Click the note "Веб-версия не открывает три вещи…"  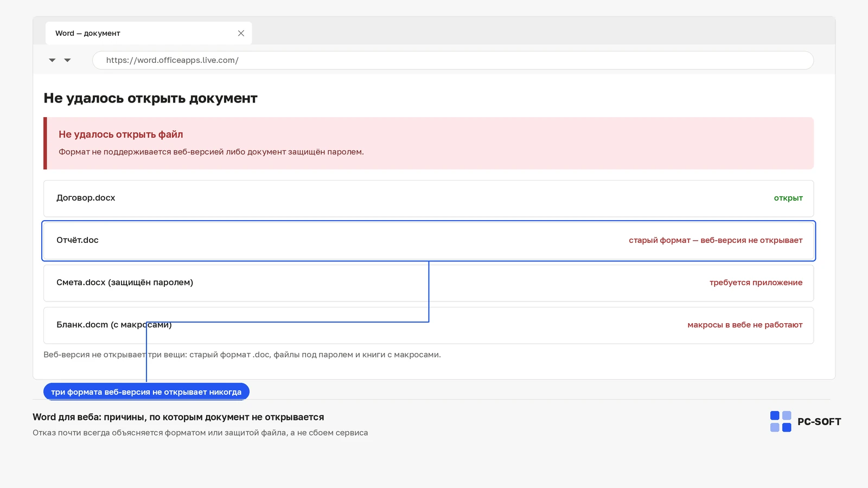coord(242,355)
